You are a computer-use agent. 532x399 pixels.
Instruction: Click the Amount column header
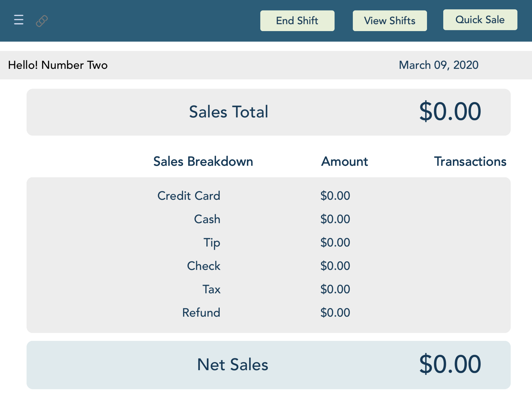345,162
